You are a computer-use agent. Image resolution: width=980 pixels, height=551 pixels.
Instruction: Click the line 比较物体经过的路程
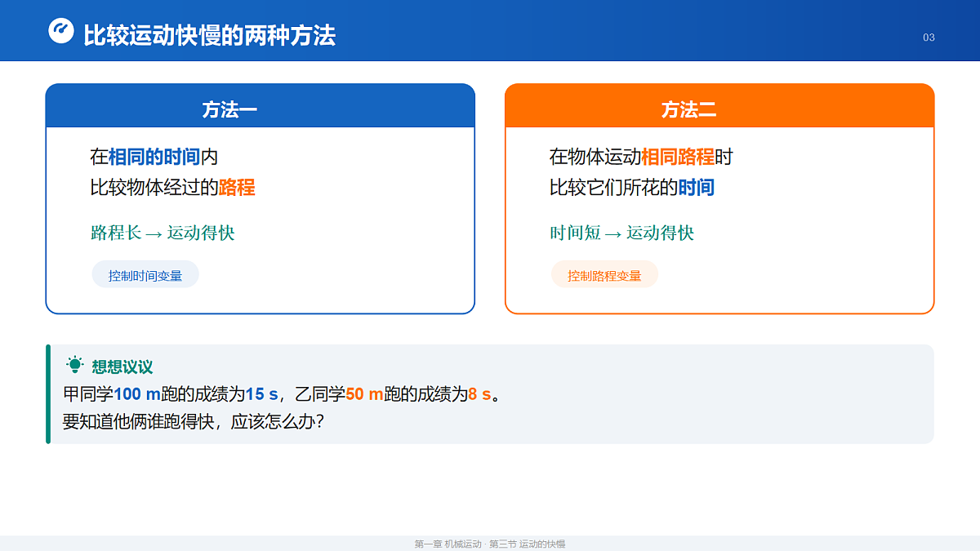(172, 188)
